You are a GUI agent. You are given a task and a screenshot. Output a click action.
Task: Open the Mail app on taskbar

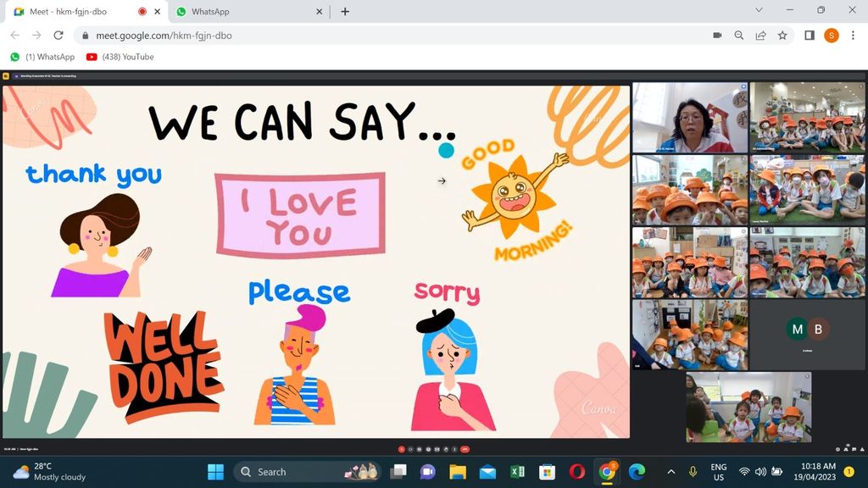[487, 472]
